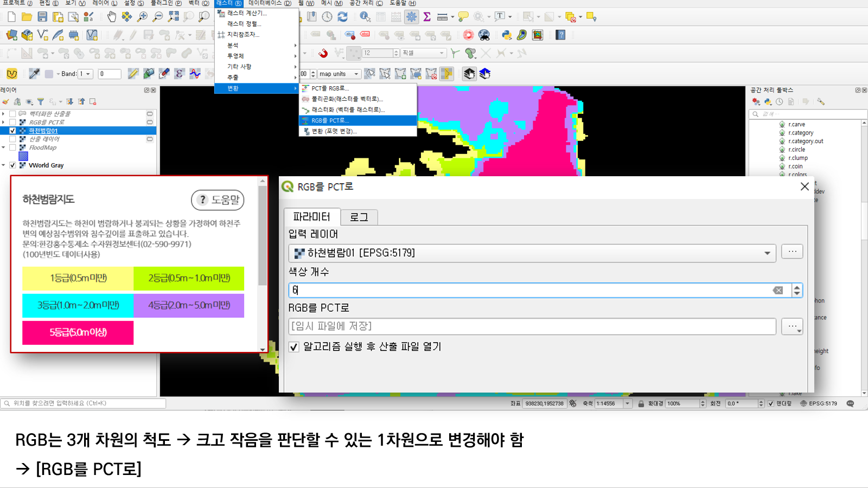Click the Serval eraser icon
Viewport: 868px width, 488px height.
pos(164,74)
